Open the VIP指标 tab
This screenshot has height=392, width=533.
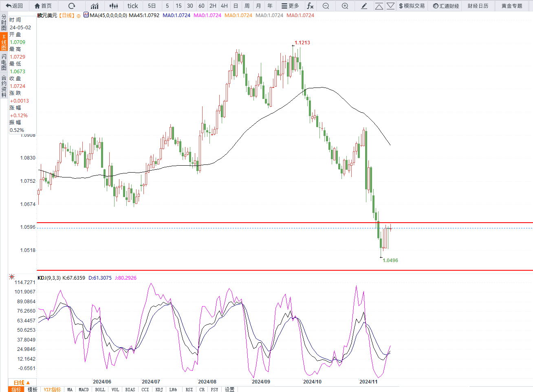point(52,390)
